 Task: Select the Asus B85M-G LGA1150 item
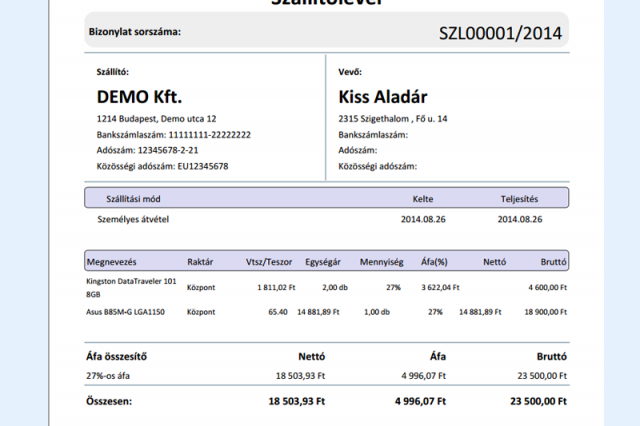click(x=125, y=312)
